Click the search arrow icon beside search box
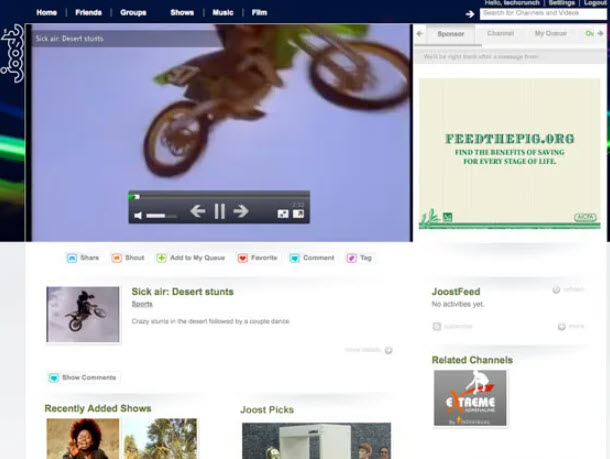The height and width of the screenshot is (459, 610). point(470,14)
